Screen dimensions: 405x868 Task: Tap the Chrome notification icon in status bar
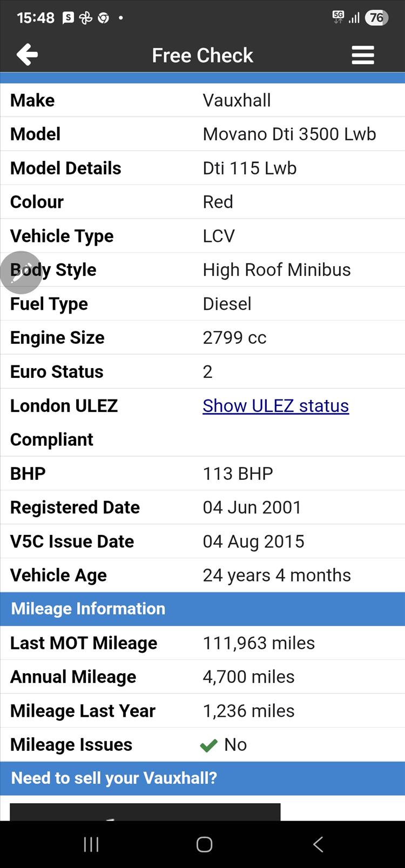point(103,18)
